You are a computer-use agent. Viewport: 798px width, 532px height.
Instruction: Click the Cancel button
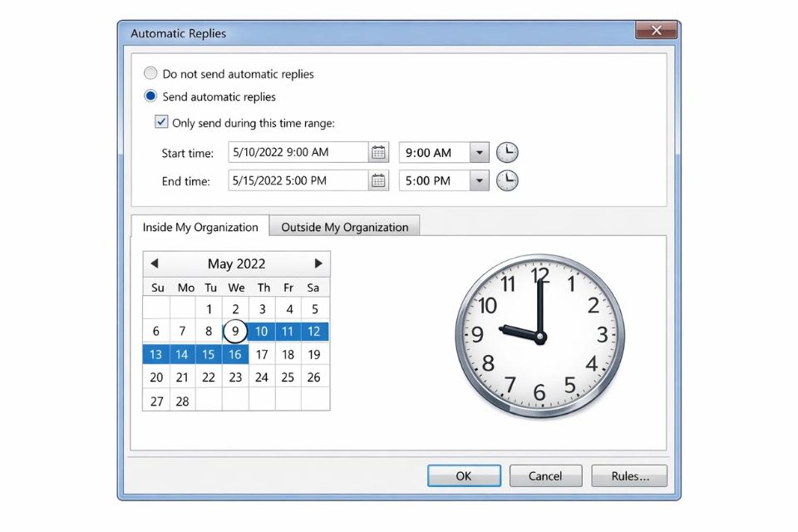pos(545,475)
